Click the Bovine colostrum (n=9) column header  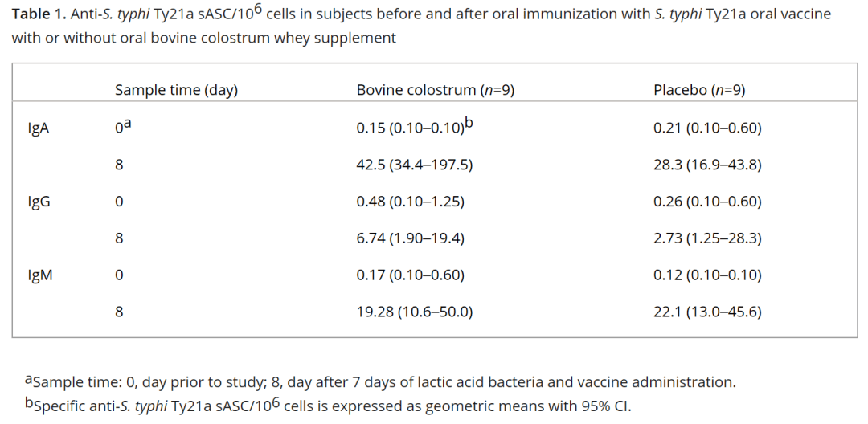pos(435,90)
